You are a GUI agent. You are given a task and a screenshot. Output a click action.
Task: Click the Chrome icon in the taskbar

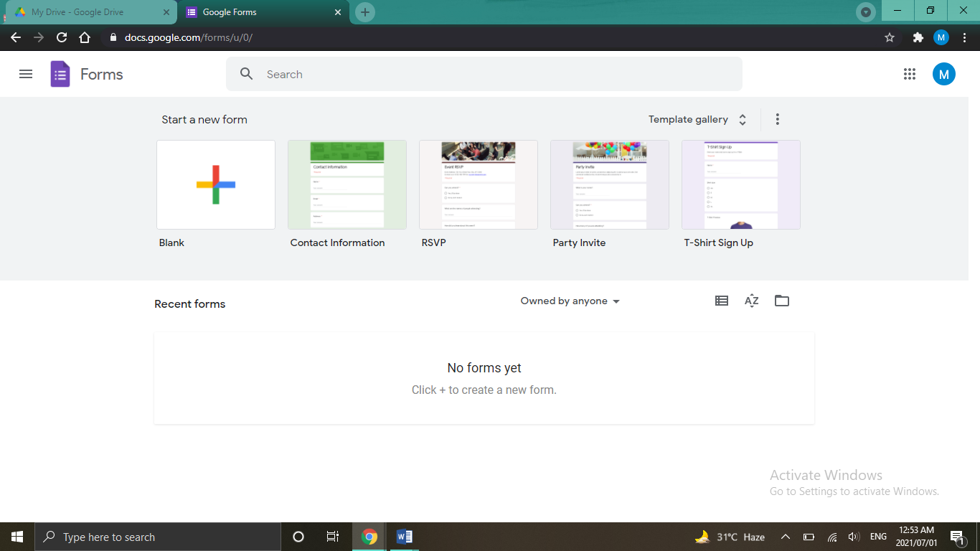click(369, 537)
